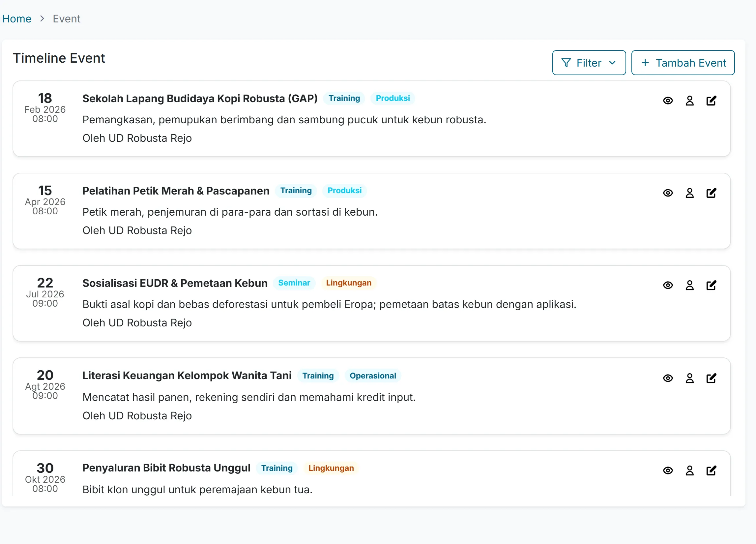Open participants icon for Sekolah Lapang Budidaya event
Viewport: 756px width, 544px height.
[x=689, y=101]
